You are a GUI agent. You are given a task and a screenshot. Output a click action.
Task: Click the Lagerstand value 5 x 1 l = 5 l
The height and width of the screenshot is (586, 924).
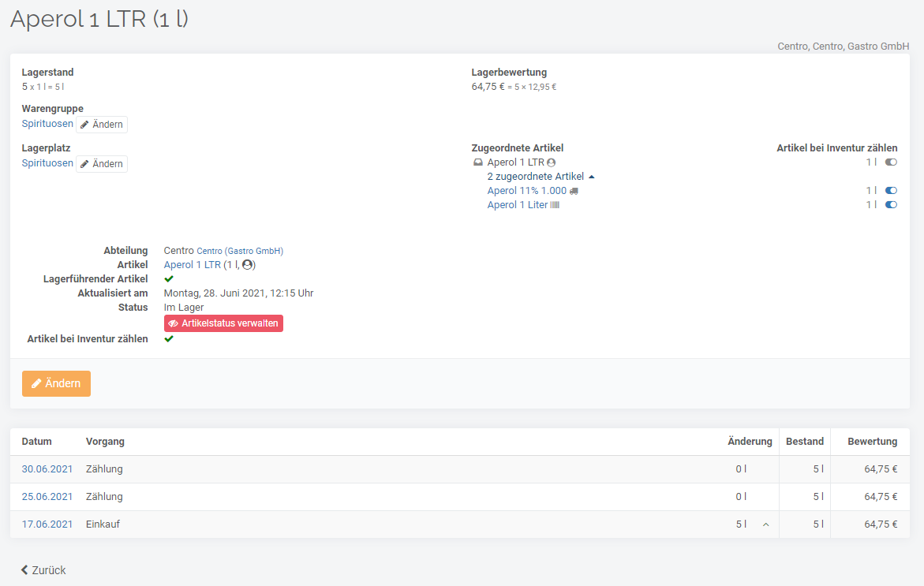coord(43,87)
